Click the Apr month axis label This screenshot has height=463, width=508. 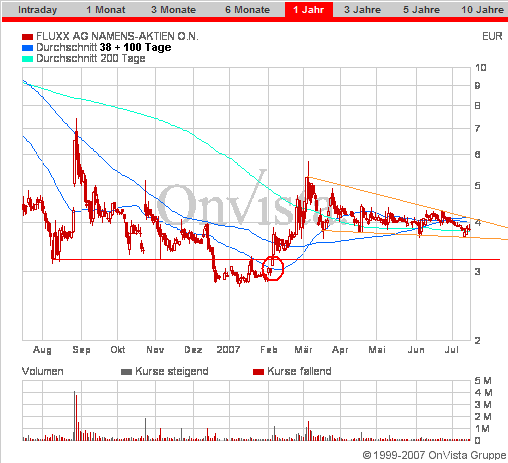340,350
